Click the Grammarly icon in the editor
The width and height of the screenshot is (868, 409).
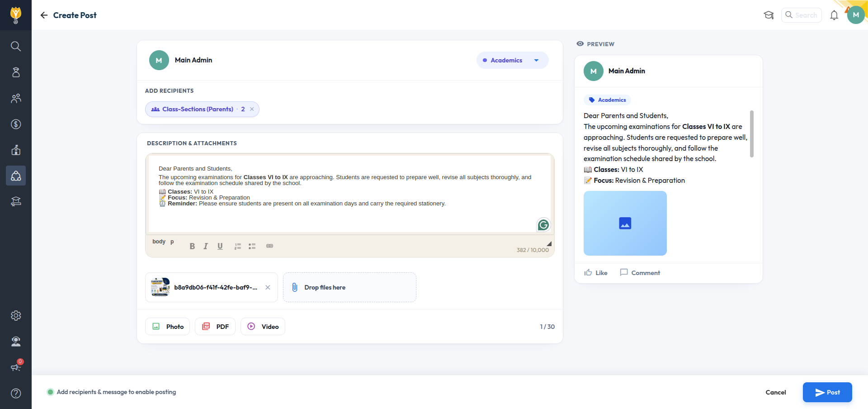543,224
